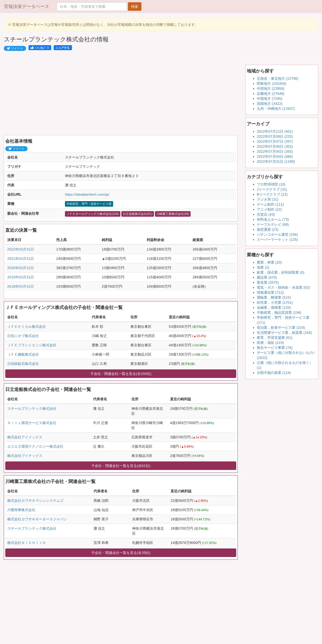
Task: Click the 検索 search button
Action: pos(134,7)
